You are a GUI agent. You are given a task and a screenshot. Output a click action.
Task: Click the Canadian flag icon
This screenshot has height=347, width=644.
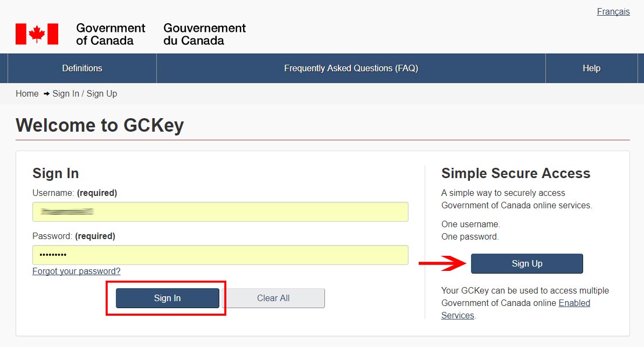pyautogui.click(x=37, y=34)
